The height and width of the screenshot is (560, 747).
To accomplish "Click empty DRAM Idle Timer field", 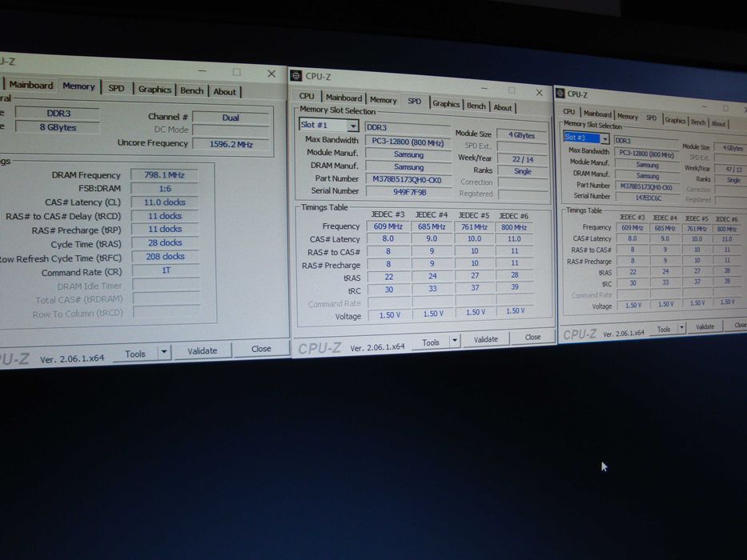I will (x=166, y=285).
